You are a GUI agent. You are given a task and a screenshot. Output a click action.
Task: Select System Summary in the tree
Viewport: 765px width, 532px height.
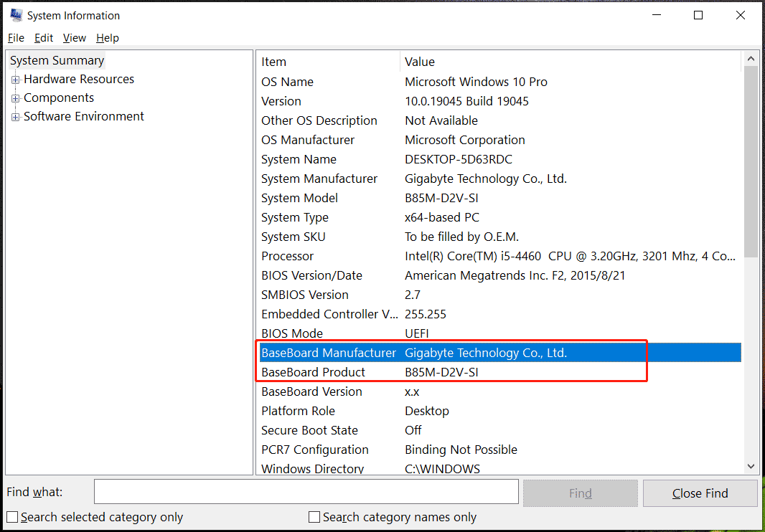[57, 60]
